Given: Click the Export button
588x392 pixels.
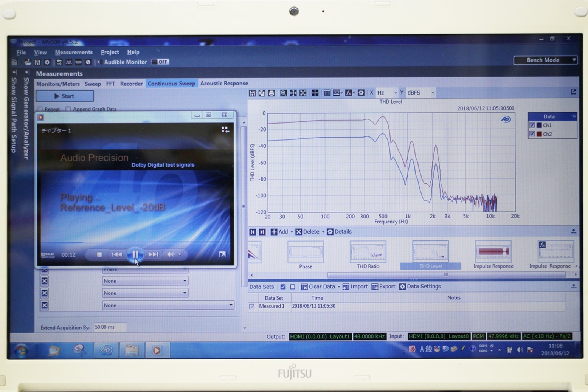Looking at the screenshot, I should click(383, 287).
